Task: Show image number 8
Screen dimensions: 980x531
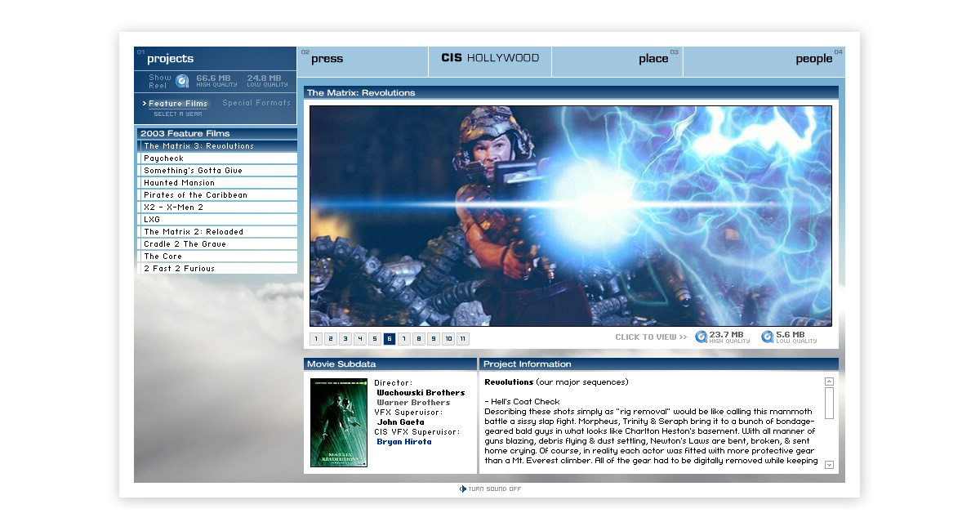Action: point(419,339)
